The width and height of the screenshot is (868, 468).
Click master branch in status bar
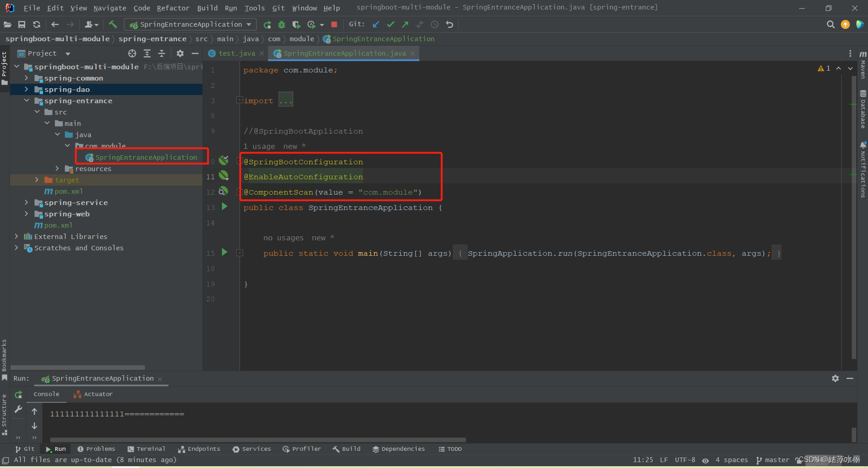(x=772, y=460)
